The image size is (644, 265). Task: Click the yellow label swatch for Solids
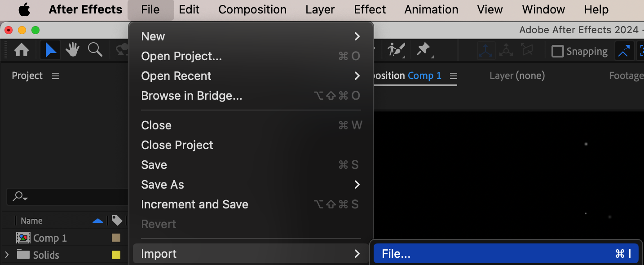click(x=116, y=255)
